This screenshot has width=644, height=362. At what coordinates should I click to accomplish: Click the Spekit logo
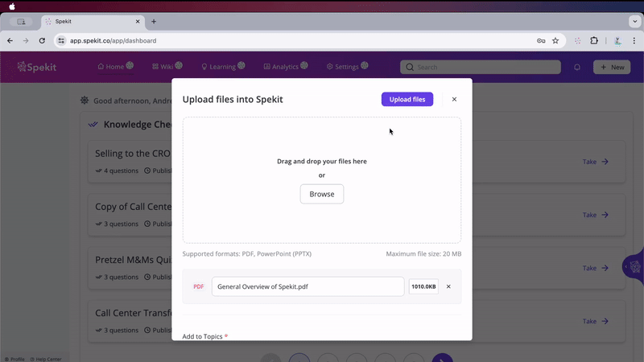(x=36, y=67)
